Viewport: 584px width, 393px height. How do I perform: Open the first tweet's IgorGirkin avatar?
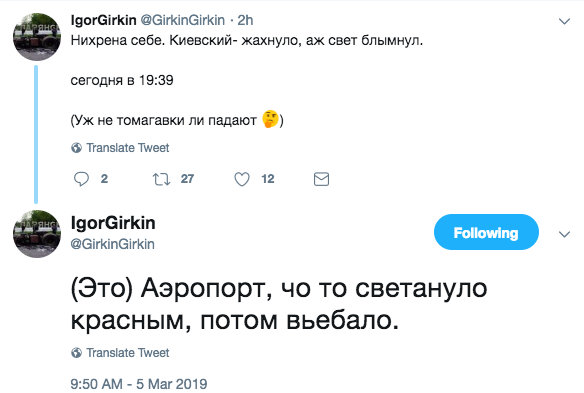36,37
